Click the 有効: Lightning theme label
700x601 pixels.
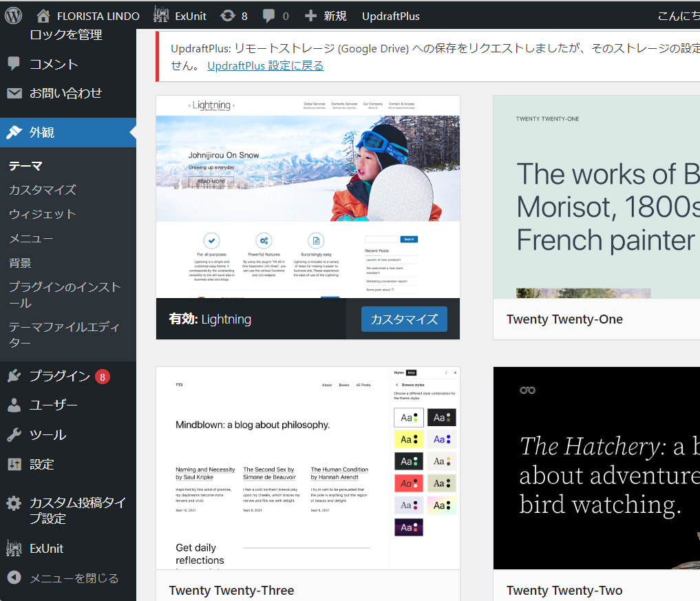[x=210, y=319]
